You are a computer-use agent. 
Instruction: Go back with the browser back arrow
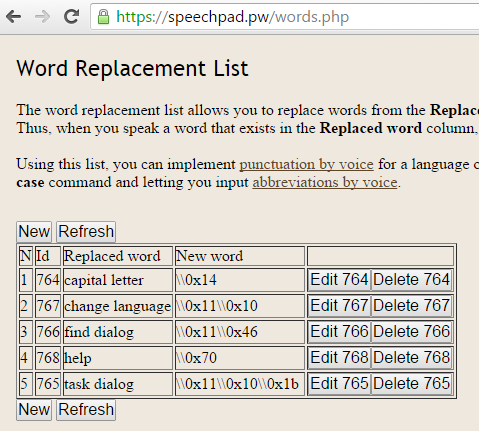pos(14,16)
